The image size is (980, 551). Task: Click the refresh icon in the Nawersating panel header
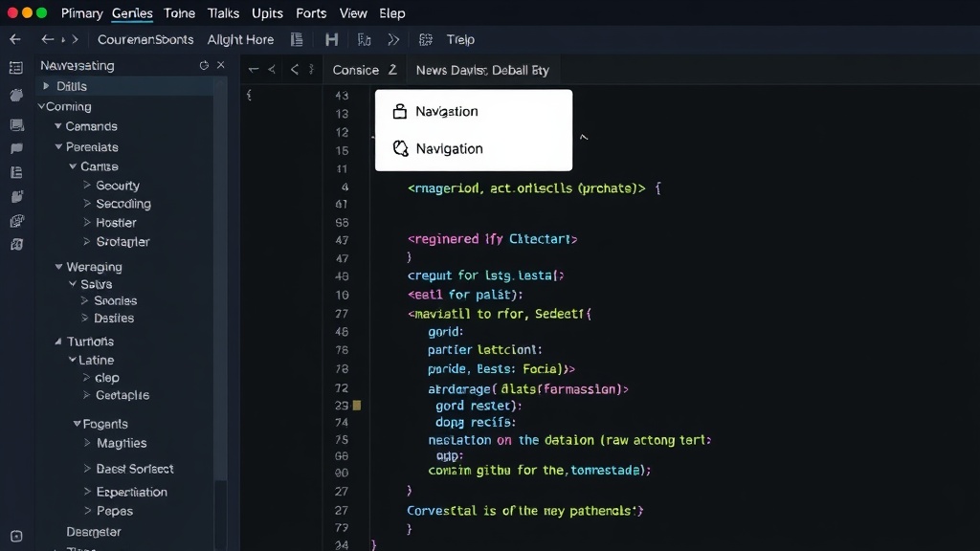click(x=204, y=65)
